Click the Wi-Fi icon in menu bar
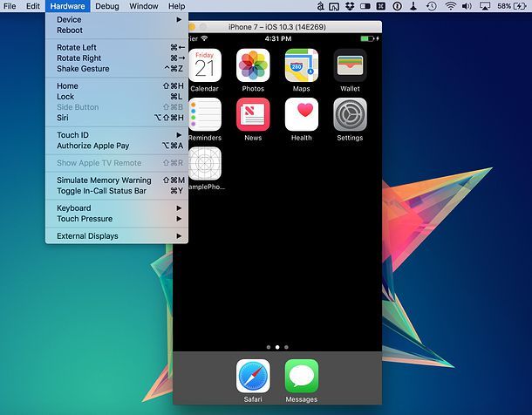The image size is (532, 415). [451, 6]
